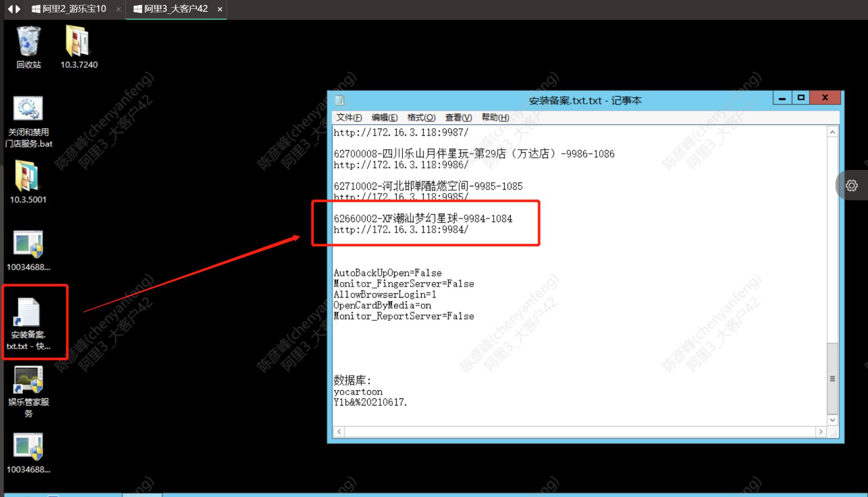868x497 pixels.
Task: Open the 查看(V) menu in Notepad
Action: coord(458,117)
